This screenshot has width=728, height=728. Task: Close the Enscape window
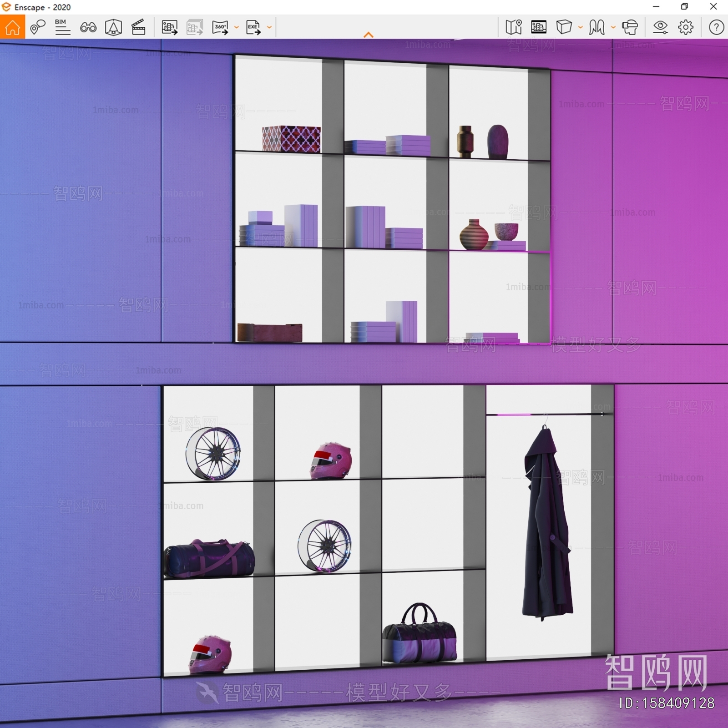[x=713, y=7]
